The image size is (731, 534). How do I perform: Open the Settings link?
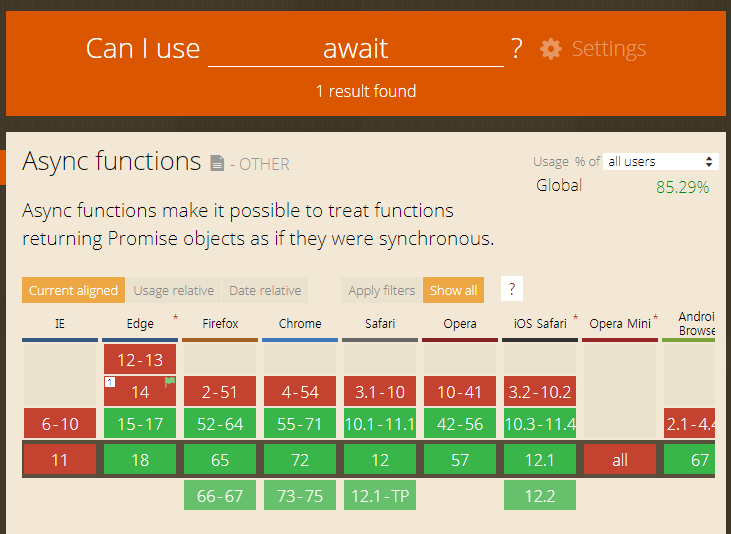click(x=608, y=49)
